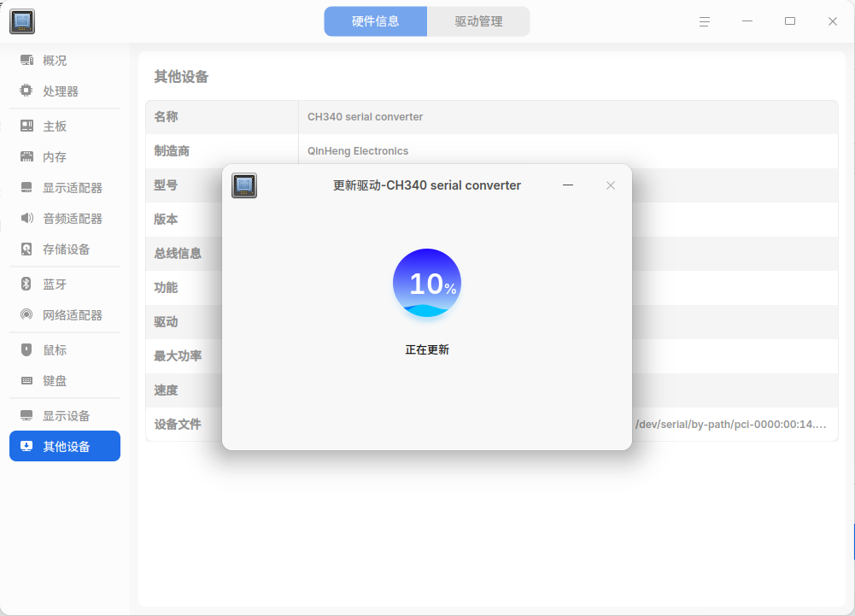Click the 型号 row label
The image size is (855, 616).
pos(166,185)
